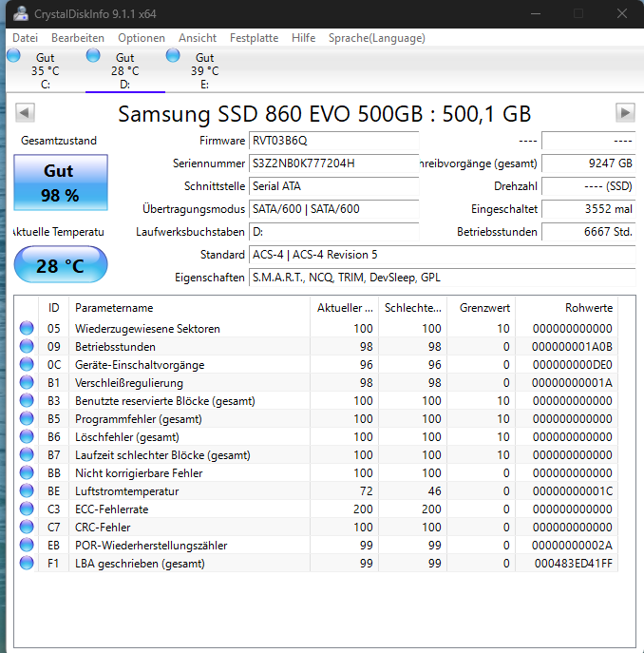Click the Eingeschaltet value 3552 mal
Screen dimensions: 644x653
pos(589,209)
